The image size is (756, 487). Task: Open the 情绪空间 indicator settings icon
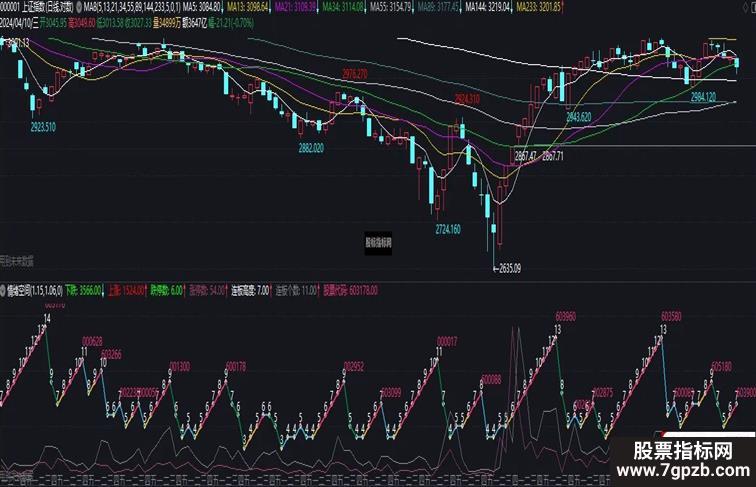2,291
